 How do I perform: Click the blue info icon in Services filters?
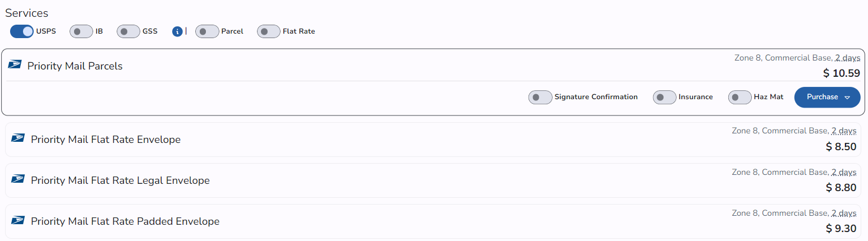click(177, 31)
